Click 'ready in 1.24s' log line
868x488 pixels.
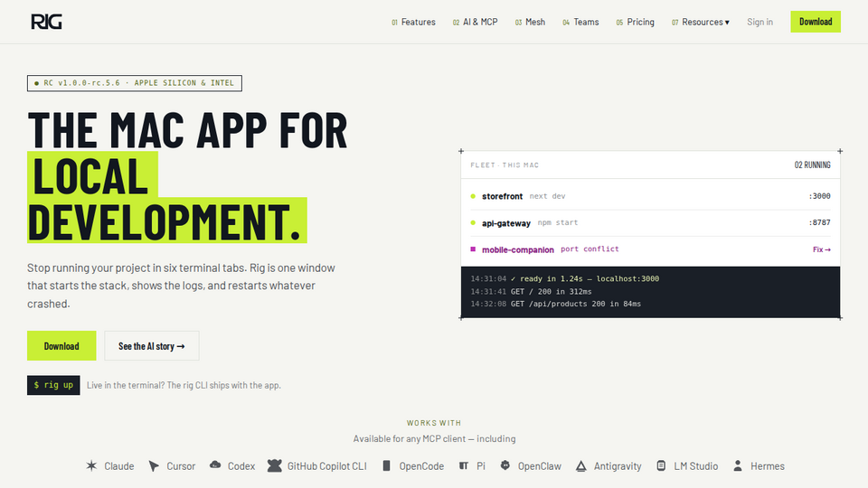point(564,279)
